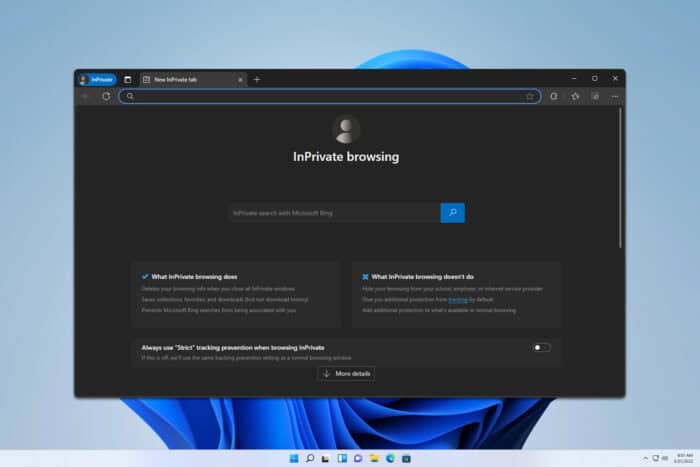This screenshot has height=467, width=700.
Task: Open the Windows Start menu
Action: (293, 458)
